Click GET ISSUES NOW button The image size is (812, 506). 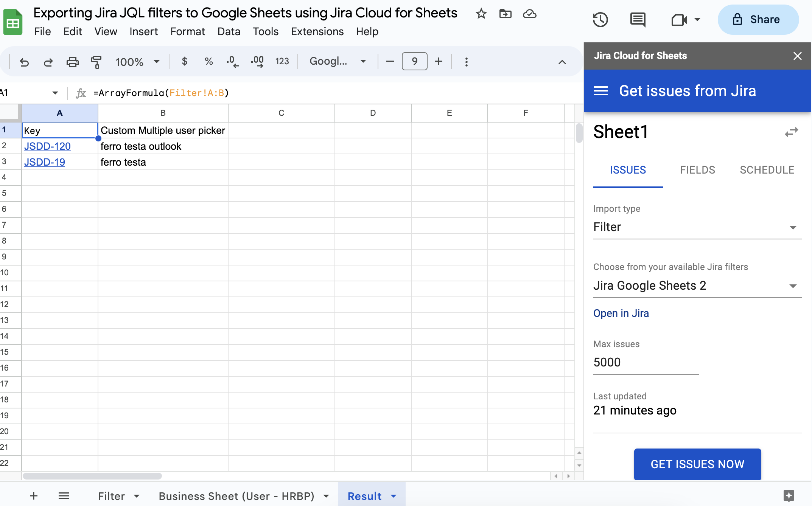(x=697, y=464)
